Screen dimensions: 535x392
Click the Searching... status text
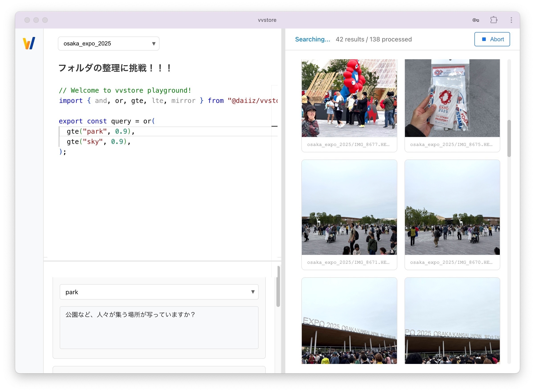click(x=312, y=39)
